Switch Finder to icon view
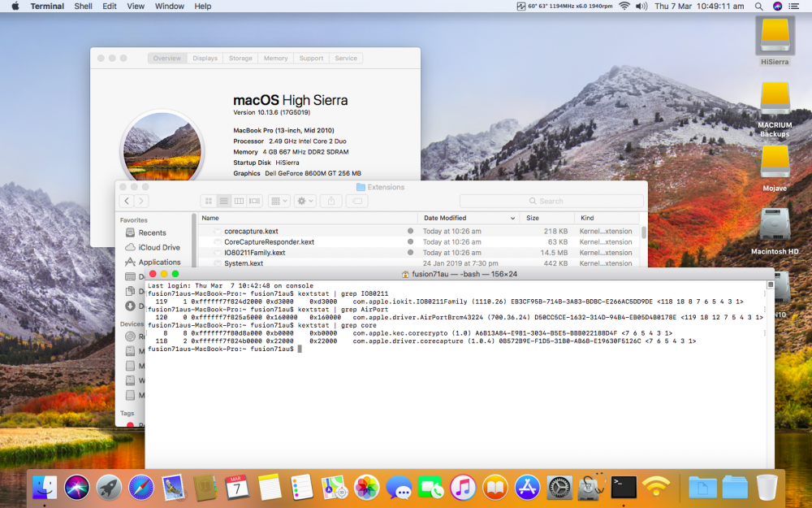812x508 pixels. 208,201
